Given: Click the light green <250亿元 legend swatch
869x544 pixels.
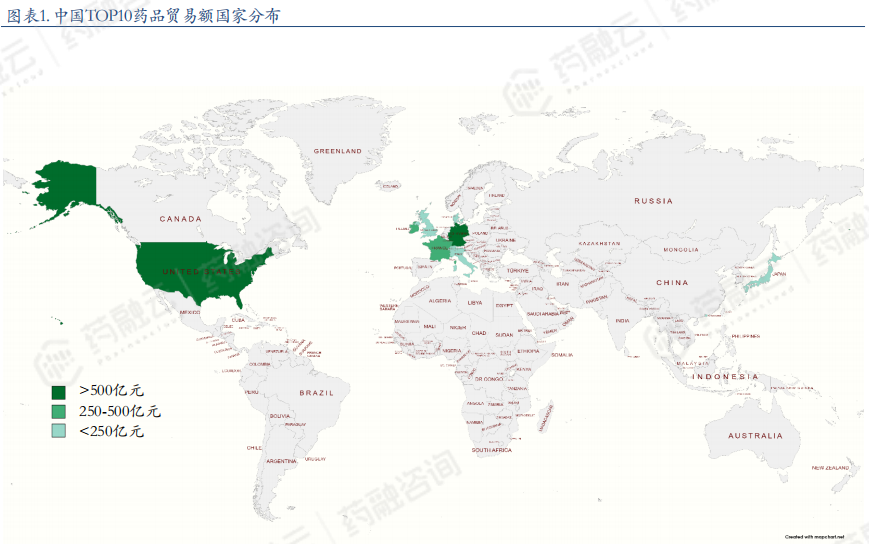Looking at the screenshot, I should (58, 431).
